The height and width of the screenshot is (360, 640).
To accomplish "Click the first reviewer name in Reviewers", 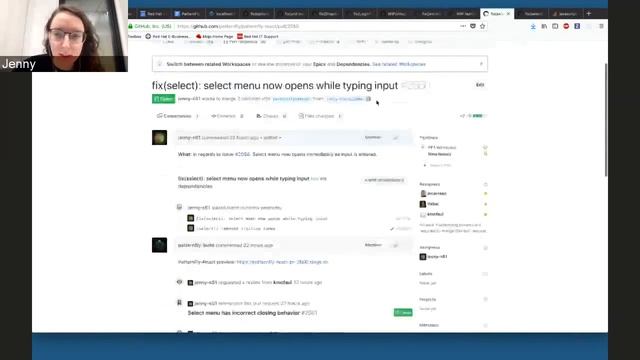I will pos(437,193).
